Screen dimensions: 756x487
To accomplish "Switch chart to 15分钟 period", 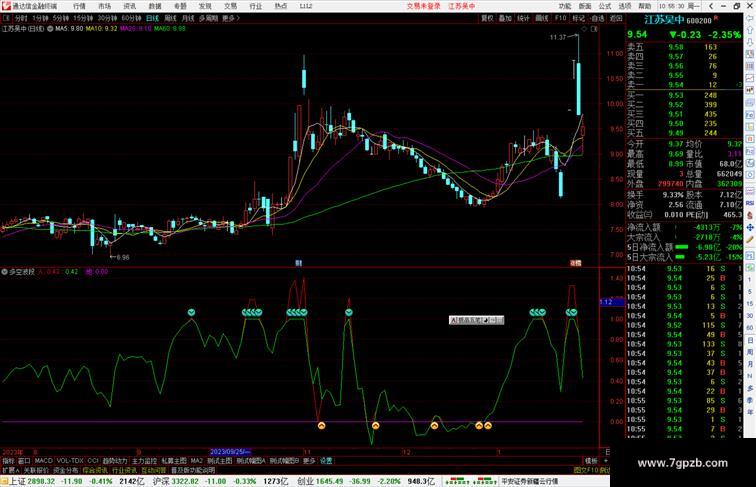I will click(x=83, y=18).
